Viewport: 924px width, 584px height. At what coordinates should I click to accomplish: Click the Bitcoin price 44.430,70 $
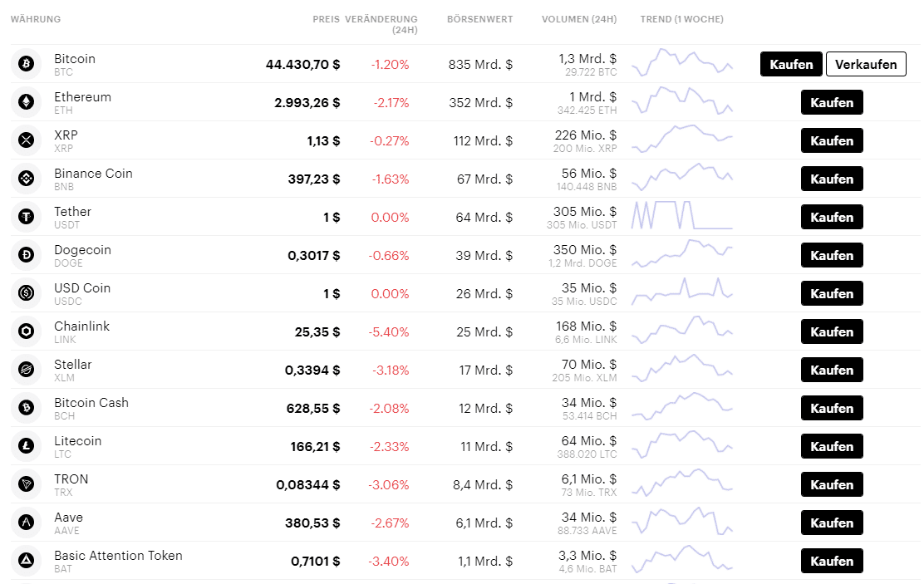[303, 65]
